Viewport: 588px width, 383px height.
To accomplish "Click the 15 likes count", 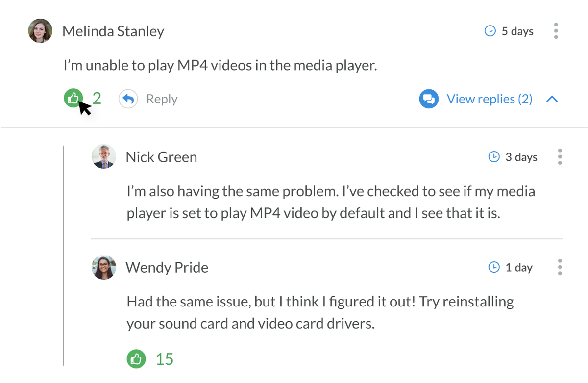I will pos(165,359).
